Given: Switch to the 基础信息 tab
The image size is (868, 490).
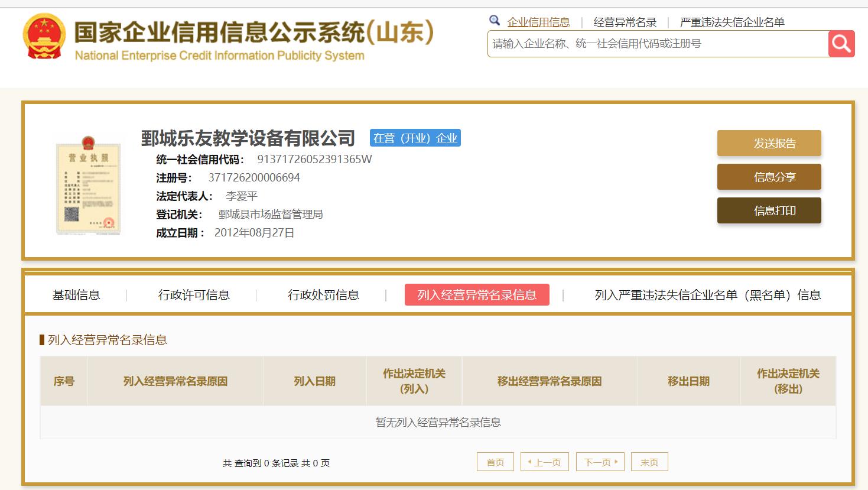Looking at the screenshot, I should point(76,295).
